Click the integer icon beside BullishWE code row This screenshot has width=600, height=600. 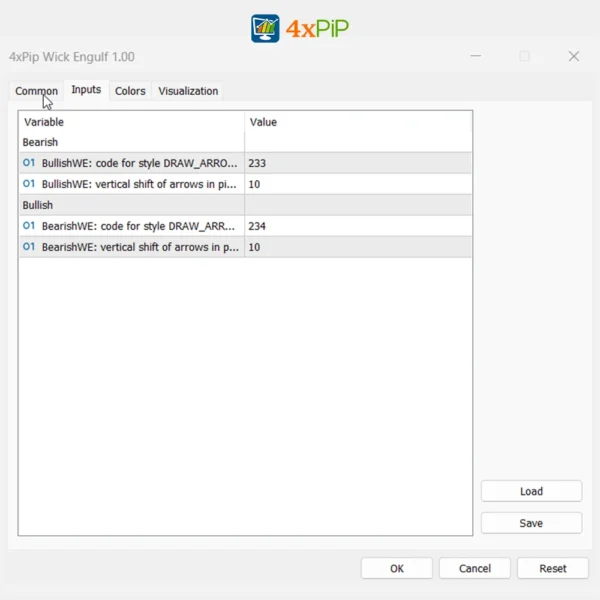click(29, 163)
